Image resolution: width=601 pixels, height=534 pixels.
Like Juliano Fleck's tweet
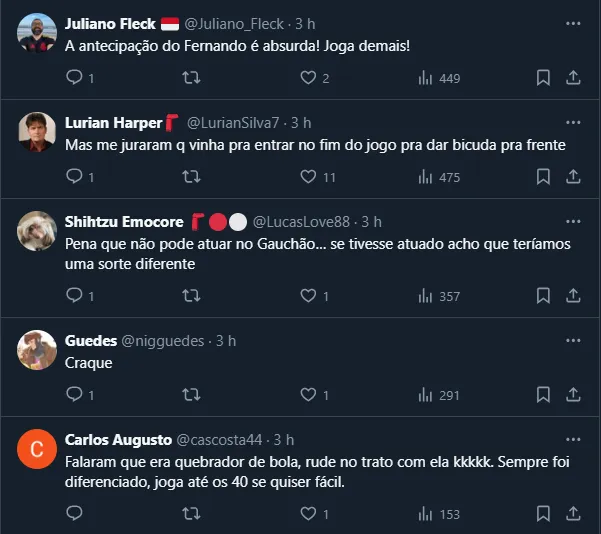tap(309, 78)
